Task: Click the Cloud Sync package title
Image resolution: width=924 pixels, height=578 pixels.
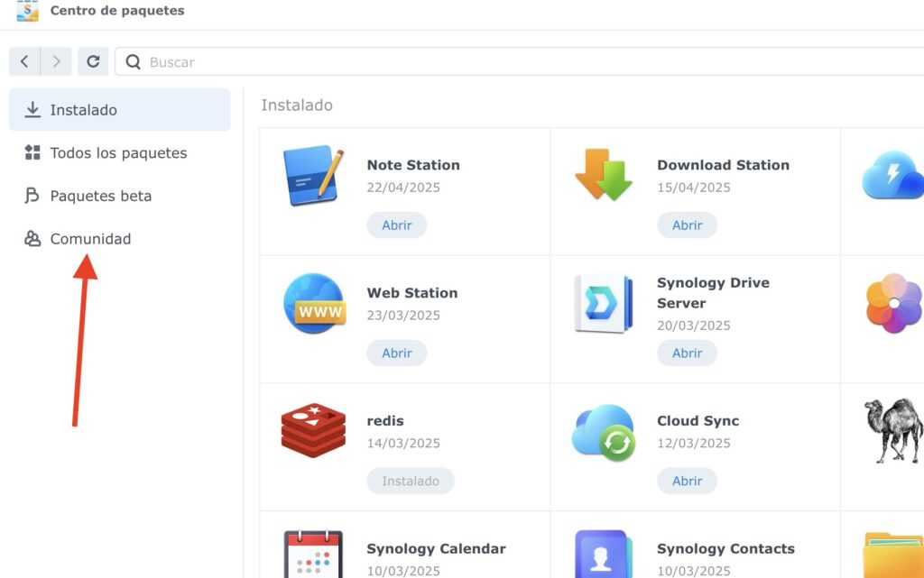Action: [x=698, y=421]
